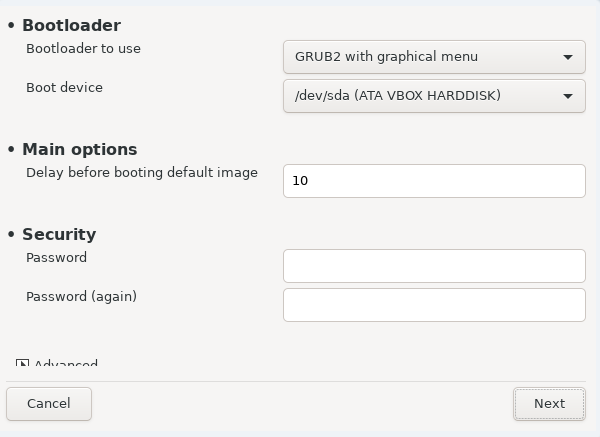600x437 pixels.
Task: Focus the Password (again) input field
Action: tap(434, 305)
